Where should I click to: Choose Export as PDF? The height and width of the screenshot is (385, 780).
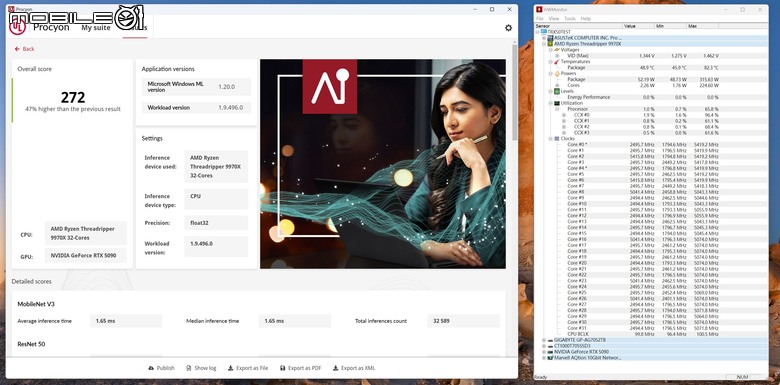pos(300,368)
